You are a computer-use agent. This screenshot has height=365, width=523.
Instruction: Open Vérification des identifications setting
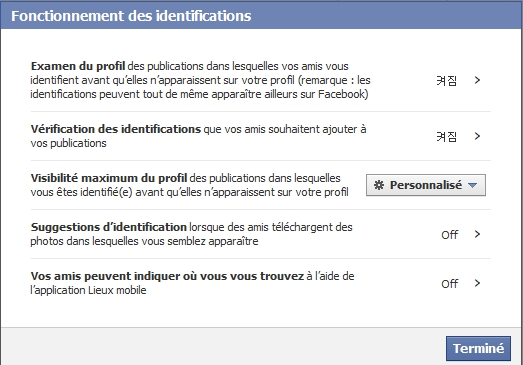(261, 136)
